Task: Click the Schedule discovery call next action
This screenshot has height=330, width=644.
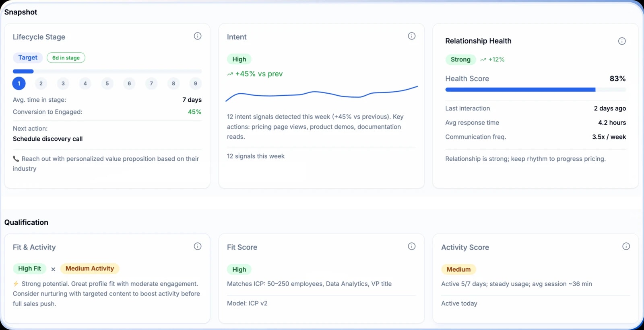Action: (48, 139)
